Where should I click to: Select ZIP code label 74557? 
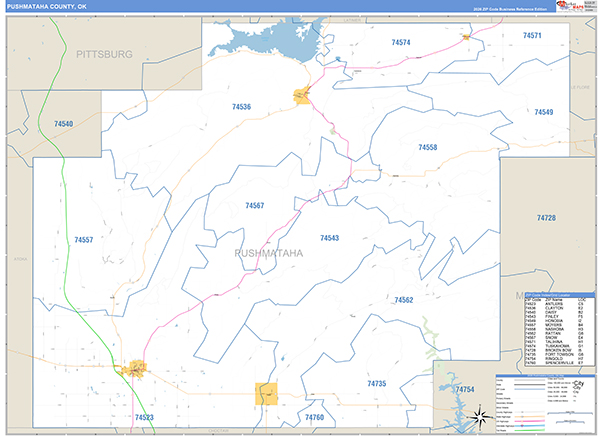click(84, 240)
